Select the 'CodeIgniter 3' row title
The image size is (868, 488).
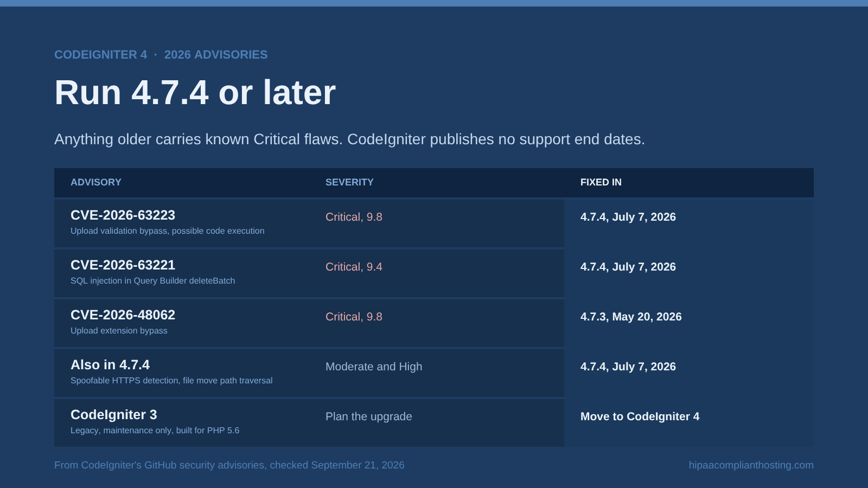114,415
